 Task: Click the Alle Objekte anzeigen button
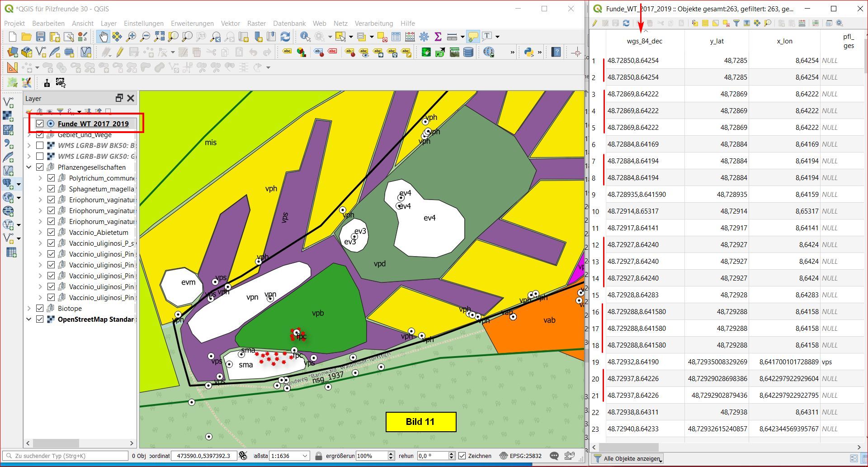(627, 458)
